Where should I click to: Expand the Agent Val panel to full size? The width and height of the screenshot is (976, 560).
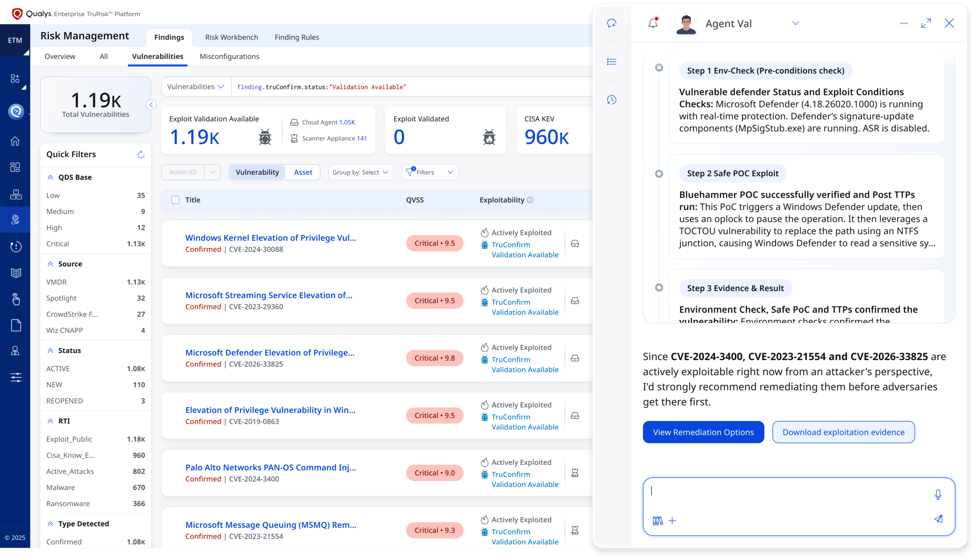pos(926,24)
